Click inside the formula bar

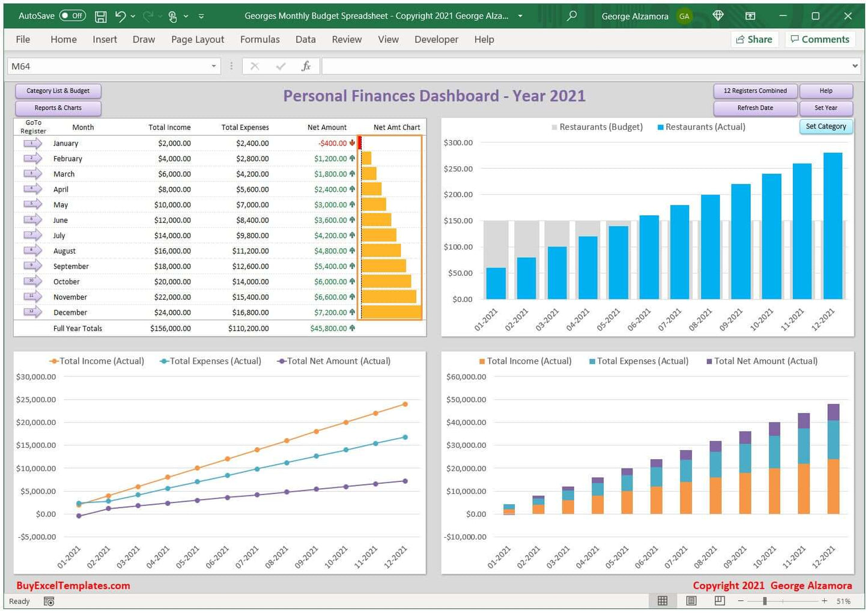pyautogui.click(x=586, y=66)
